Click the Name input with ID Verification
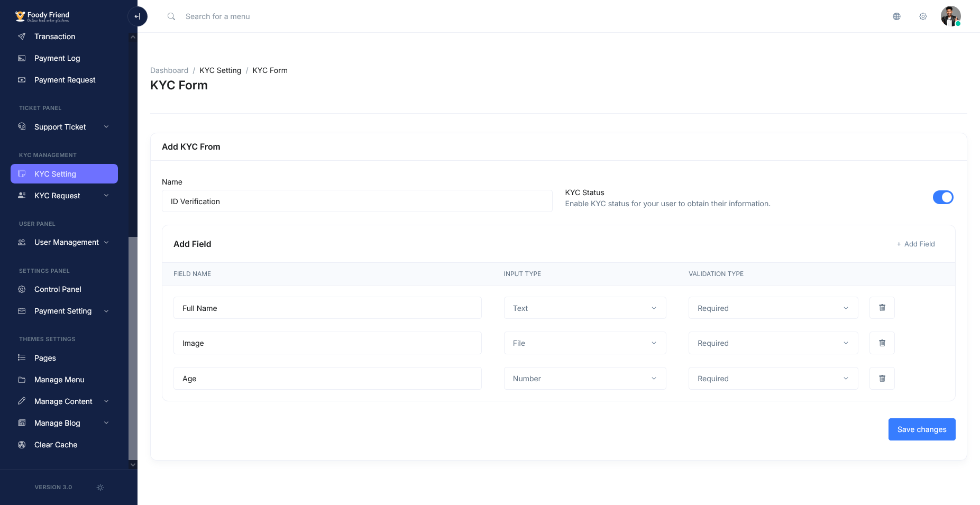The width and height of the screenshot is (980, 505). click(357, 201)
